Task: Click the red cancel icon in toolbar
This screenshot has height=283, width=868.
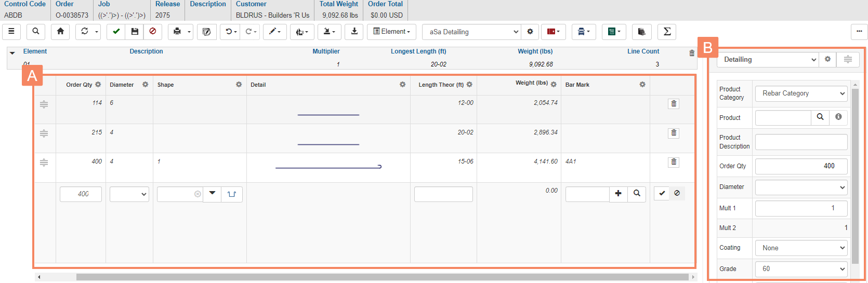Action: 153,32
